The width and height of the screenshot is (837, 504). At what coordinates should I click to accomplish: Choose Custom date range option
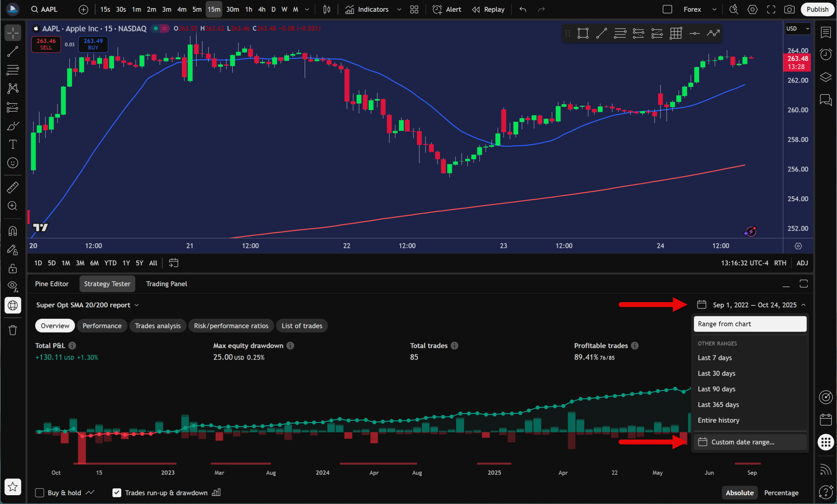pyautogui.click(x=743, y=442)
